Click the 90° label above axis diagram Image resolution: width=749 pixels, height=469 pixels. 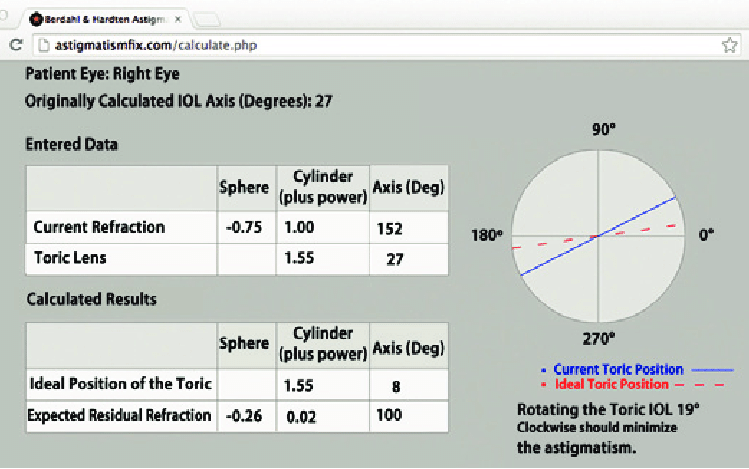coord(604,129)
